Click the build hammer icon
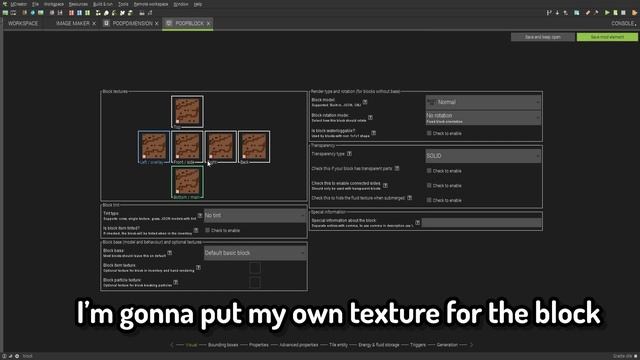 [596, 13]
